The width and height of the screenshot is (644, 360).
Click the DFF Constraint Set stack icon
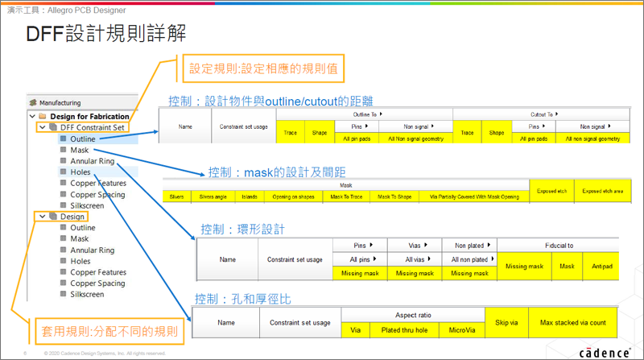53,127
